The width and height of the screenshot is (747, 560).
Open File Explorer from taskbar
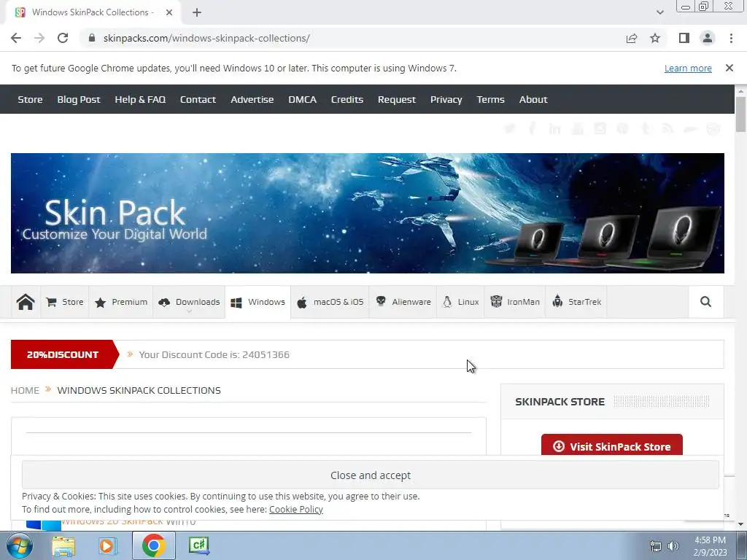click(x=63, y=546)
